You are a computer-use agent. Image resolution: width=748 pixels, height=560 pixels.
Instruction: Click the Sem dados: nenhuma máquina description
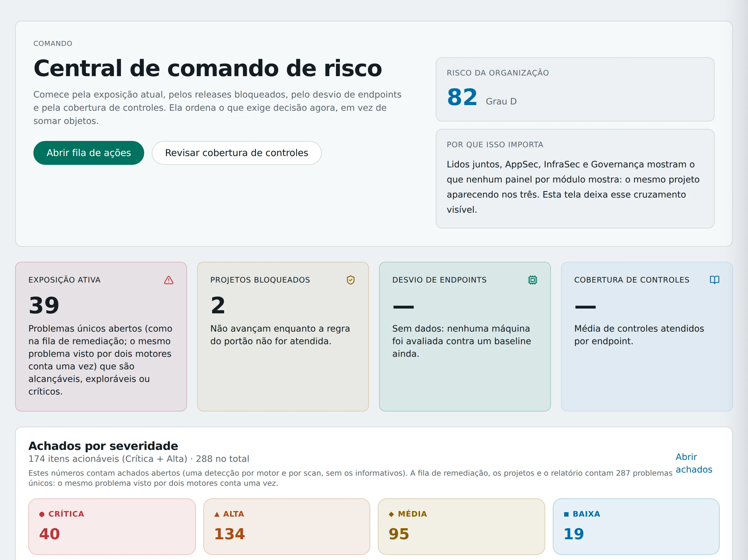[462, 341]
